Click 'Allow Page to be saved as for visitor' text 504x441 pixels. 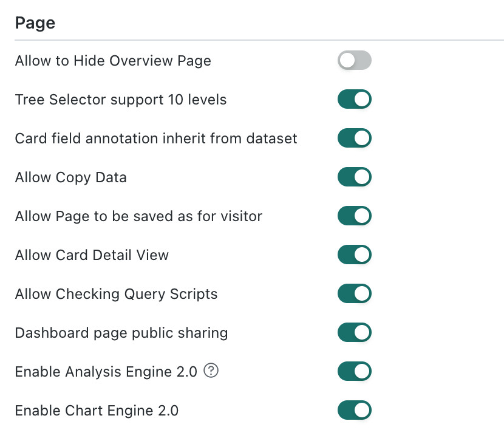(x=138, y=216)
